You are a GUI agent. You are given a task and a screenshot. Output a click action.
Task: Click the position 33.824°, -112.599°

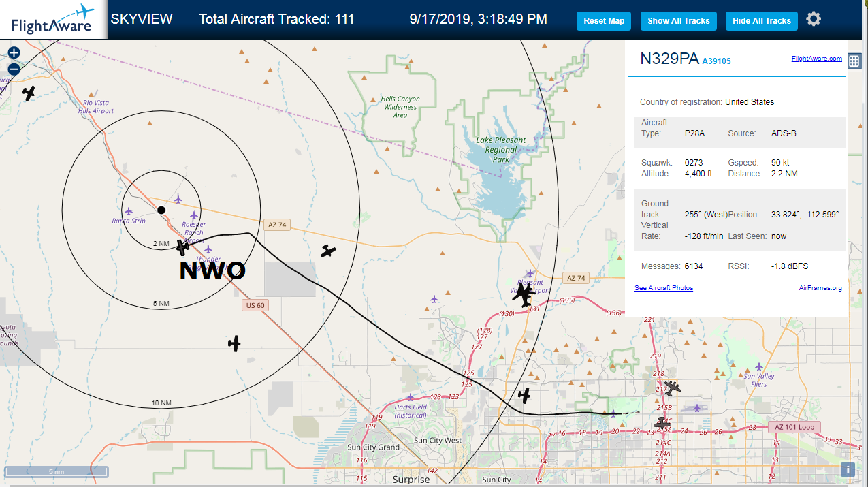805,215
